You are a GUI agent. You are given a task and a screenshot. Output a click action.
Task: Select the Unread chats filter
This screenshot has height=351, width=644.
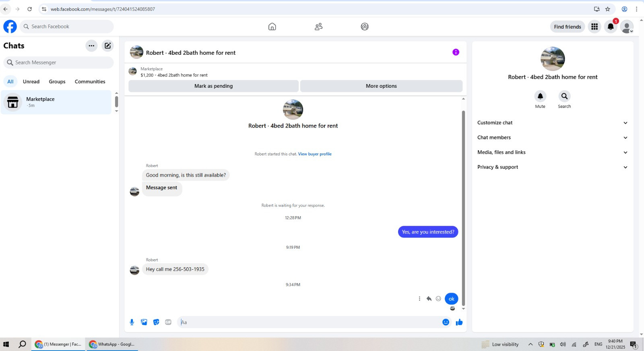pos(31,81)
